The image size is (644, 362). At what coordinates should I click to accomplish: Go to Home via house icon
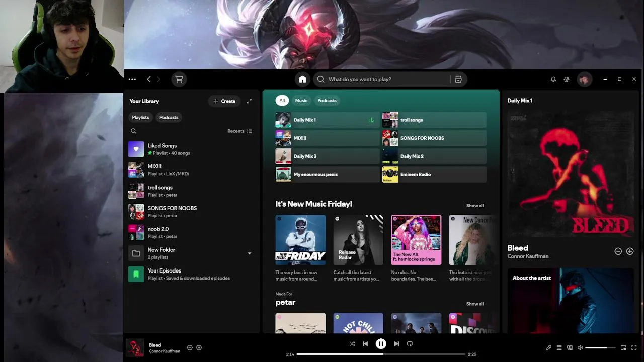(x=302, y=79)
